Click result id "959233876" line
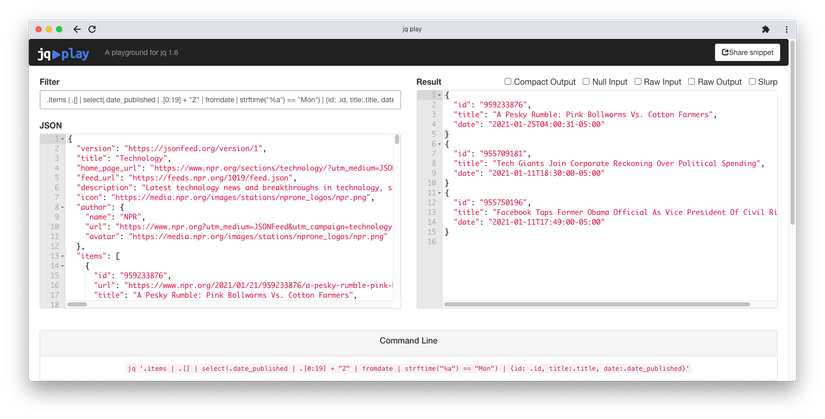The image size is (825, 419). (x=492, y=105)
